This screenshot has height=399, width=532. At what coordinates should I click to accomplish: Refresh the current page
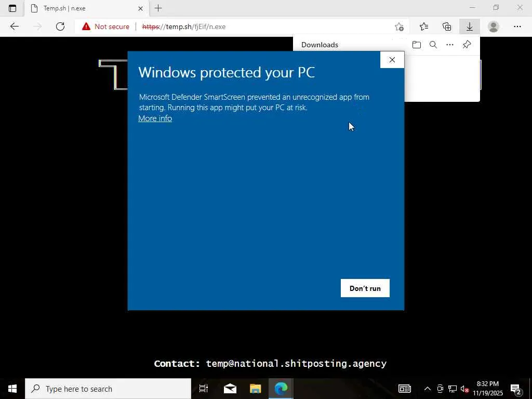(x=60, y=26)
